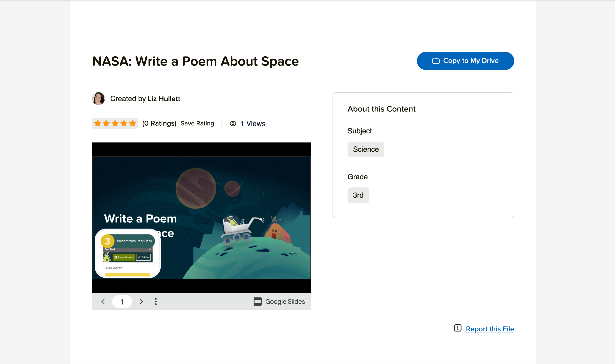Click the '(0 Ratings)' text

point(159,123)
